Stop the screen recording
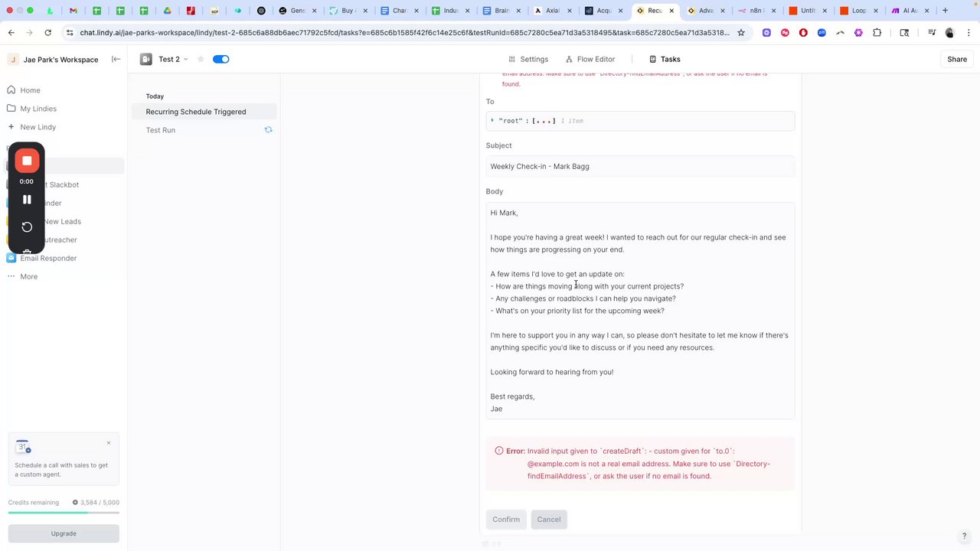 (27, 161)
